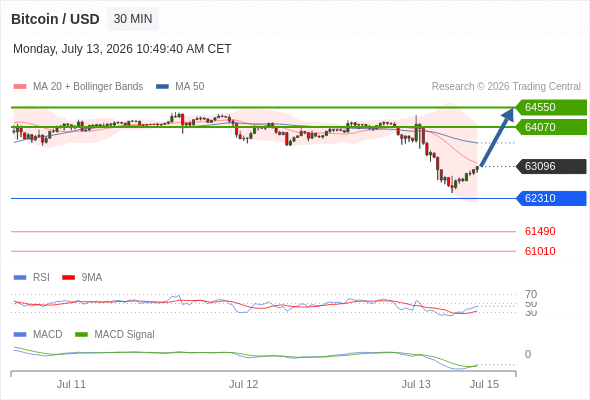Click the 61010 support level value
The image size is (590, 400).
tap(540, 251)
